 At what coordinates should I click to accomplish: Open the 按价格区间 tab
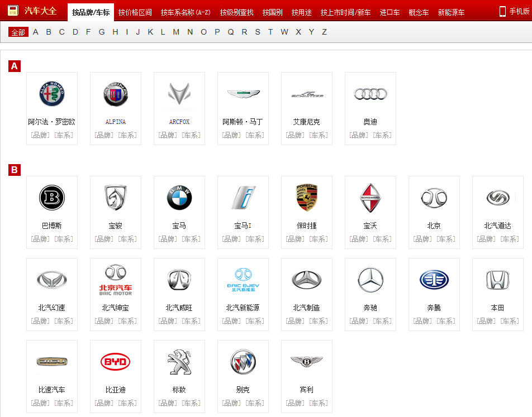coord(135,12)
